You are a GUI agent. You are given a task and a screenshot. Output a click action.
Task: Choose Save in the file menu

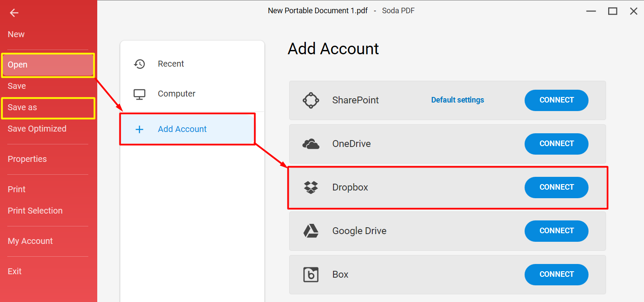point(17,86)
